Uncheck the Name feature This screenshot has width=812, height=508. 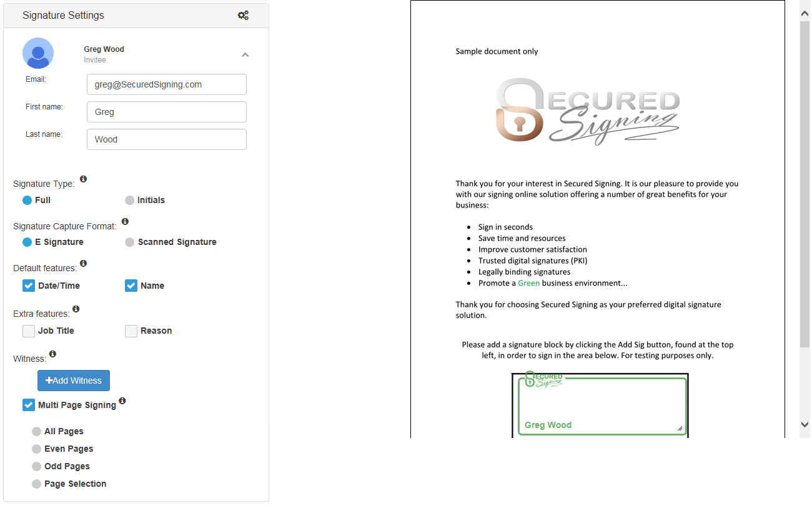[131, 286]
